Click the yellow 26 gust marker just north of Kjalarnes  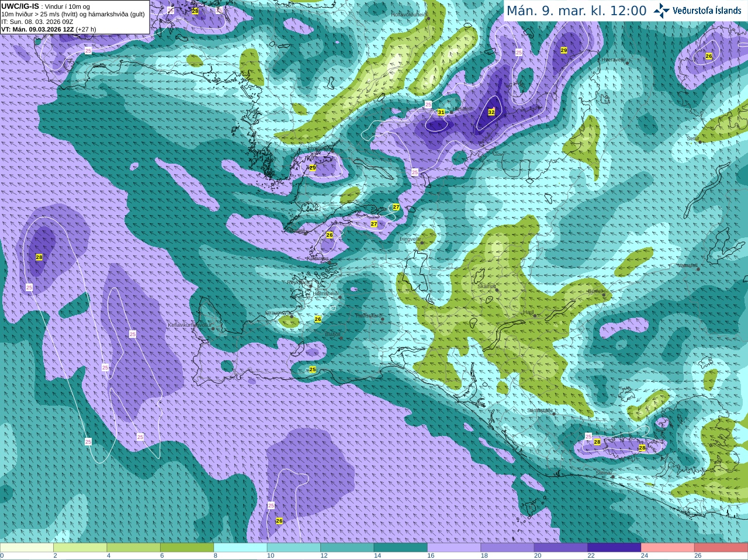[x=330, y=235]
